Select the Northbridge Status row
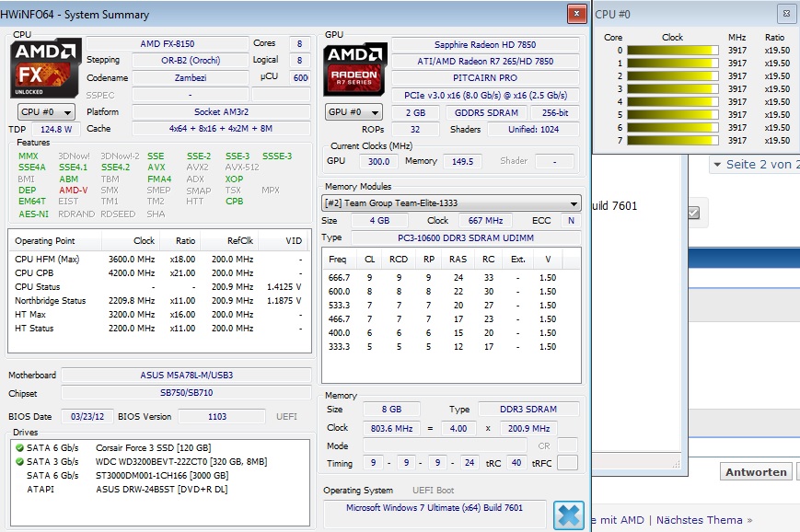 [x=159, y=300]
